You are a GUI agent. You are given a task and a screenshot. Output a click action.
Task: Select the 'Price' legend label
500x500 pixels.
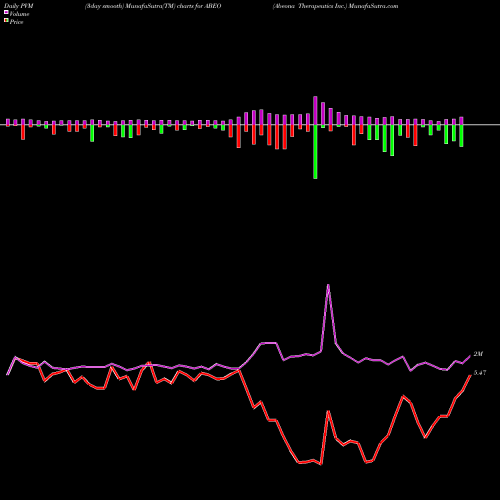point(16,22)
